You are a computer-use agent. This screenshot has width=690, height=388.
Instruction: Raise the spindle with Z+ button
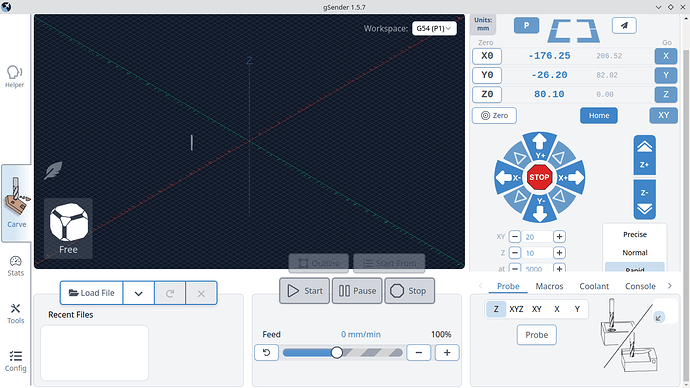tap(645, 155)
